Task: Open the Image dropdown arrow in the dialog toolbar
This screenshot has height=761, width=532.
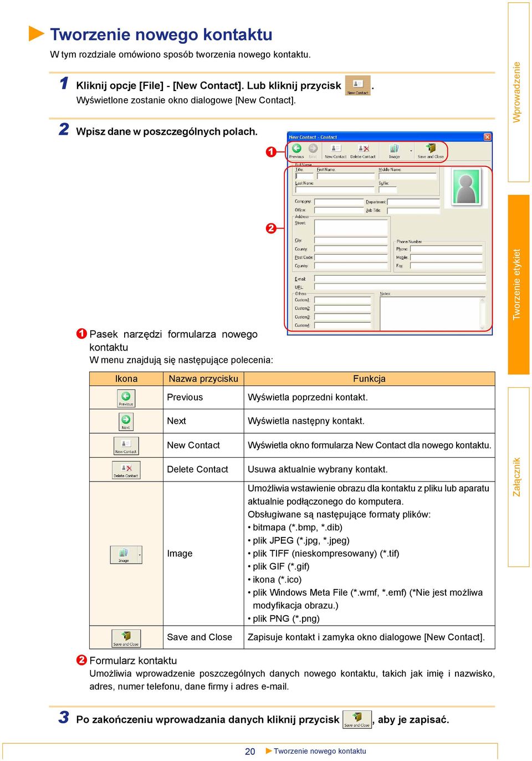Action: click(x=411, y=151)
